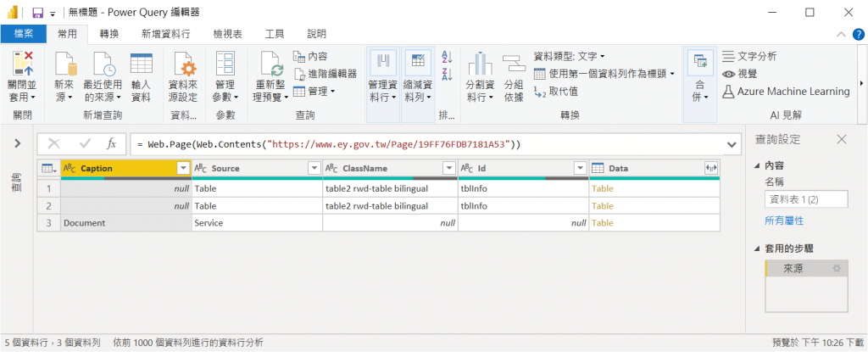Click in the formula bar text
868x352 pixels.
point(329,144)
